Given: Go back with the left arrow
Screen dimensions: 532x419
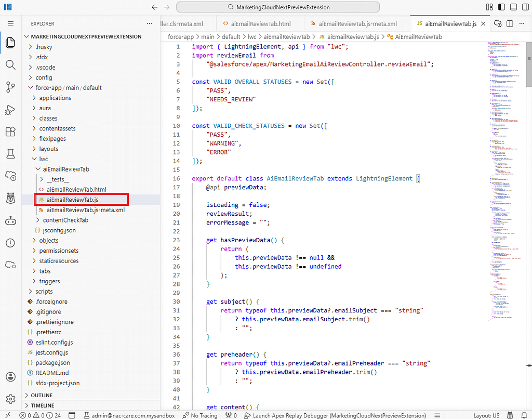Looking at the screenshot, I should click(155, 7).
